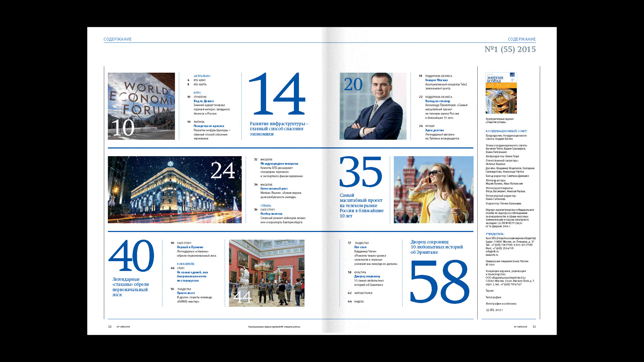Click the Энергия успеха magazine cover thumbnail
The image size is (644, 362).
[x=501, y=93]
